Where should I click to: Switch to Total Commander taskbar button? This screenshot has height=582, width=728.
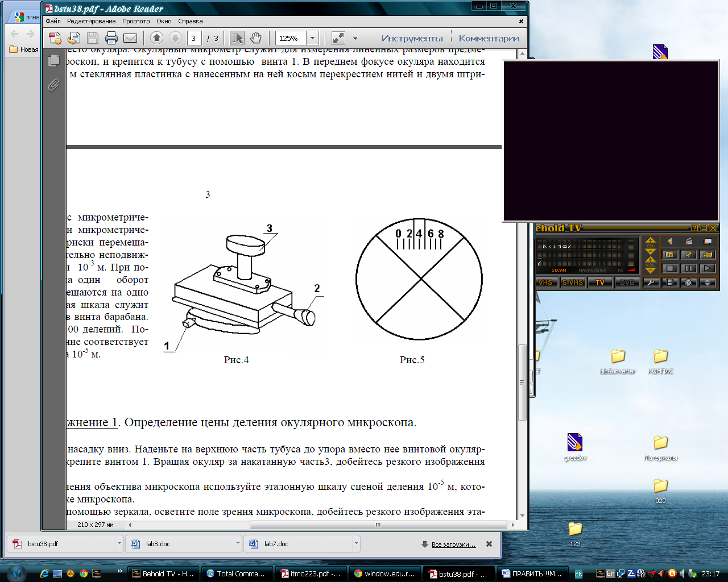(236, 573)
